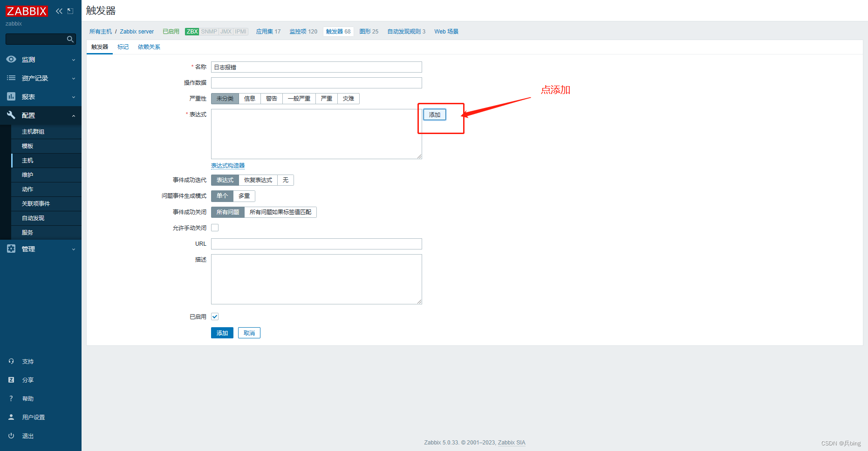The image size is (868, 451).
Task: Open the 自动发现规则 3 link
Action: 406,32
